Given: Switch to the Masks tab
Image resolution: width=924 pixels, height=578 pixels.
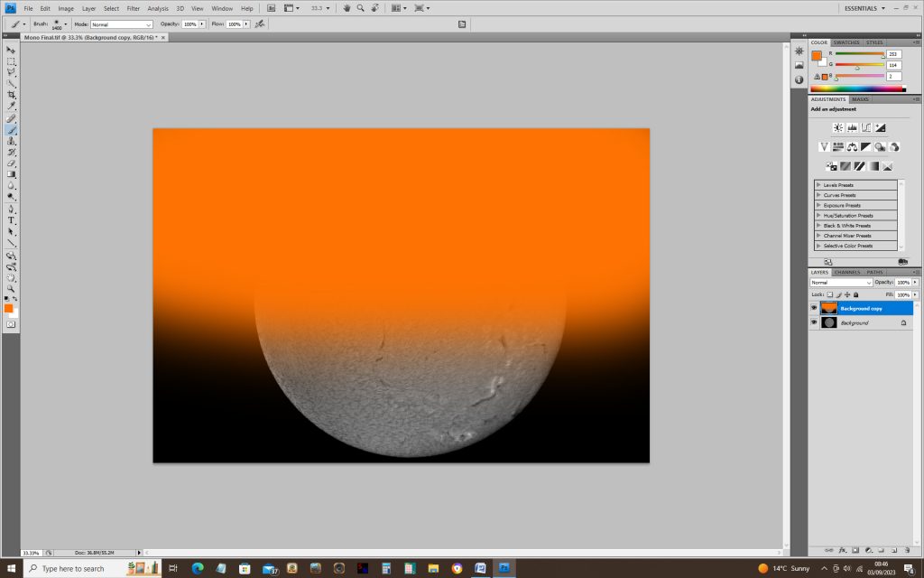Looking at the screenshot, I should tap(860, 99).
